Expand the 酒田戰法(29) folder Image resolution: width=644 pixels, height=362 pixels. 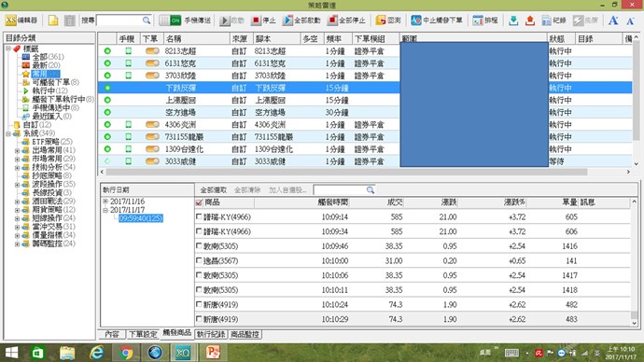(17, 202)
